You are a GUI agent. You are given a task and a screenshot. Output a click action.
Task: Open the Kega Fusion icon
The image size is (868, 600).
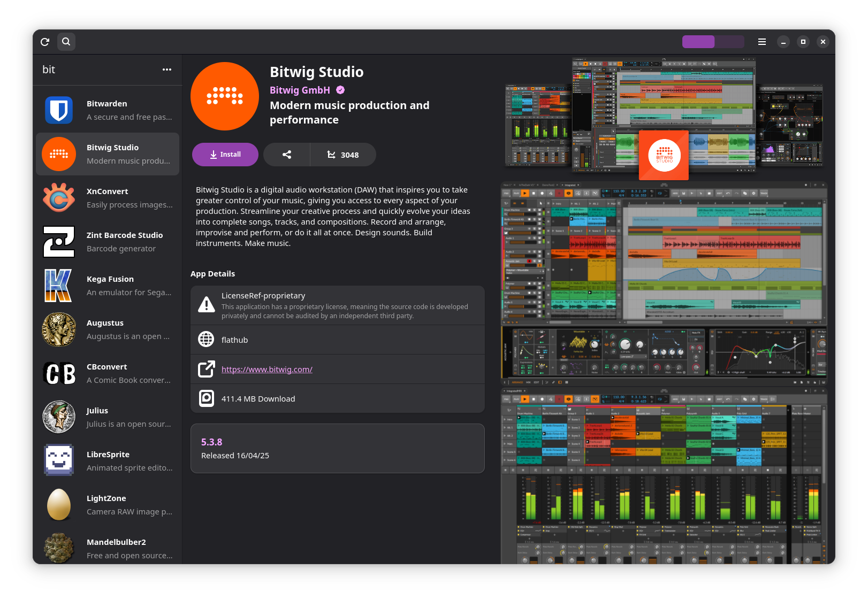tap(58, 286)
